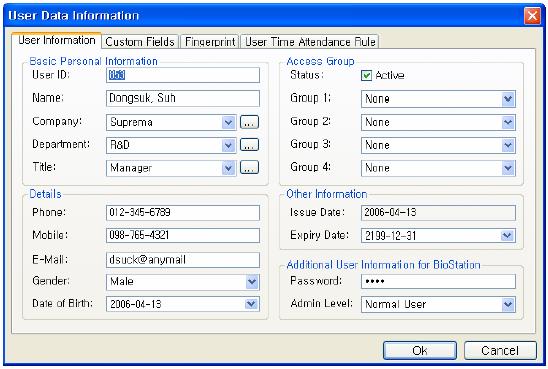Image resolution: width=548 pixels, height=369 pixels.
Task: Toggle the Active status checkbox
Action: 366,75
